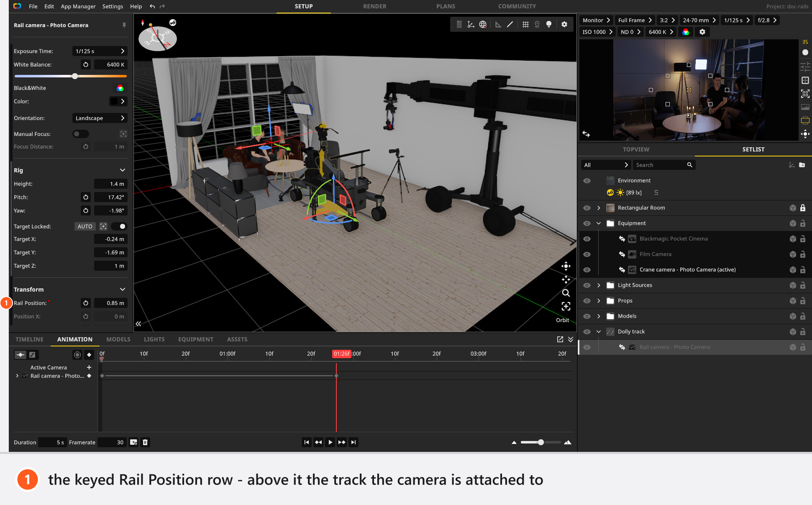Open Exposure Time dropdown

(100, 51)
